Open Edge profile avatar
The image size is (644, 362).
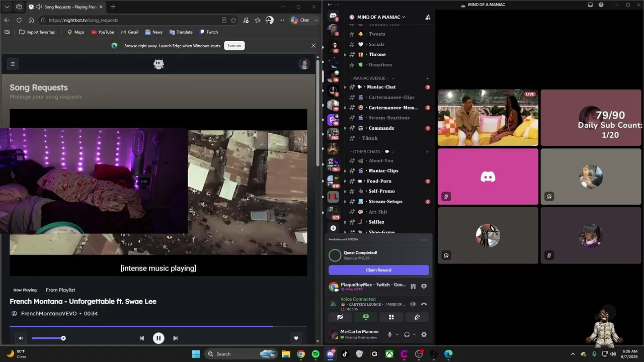point(270,20)
